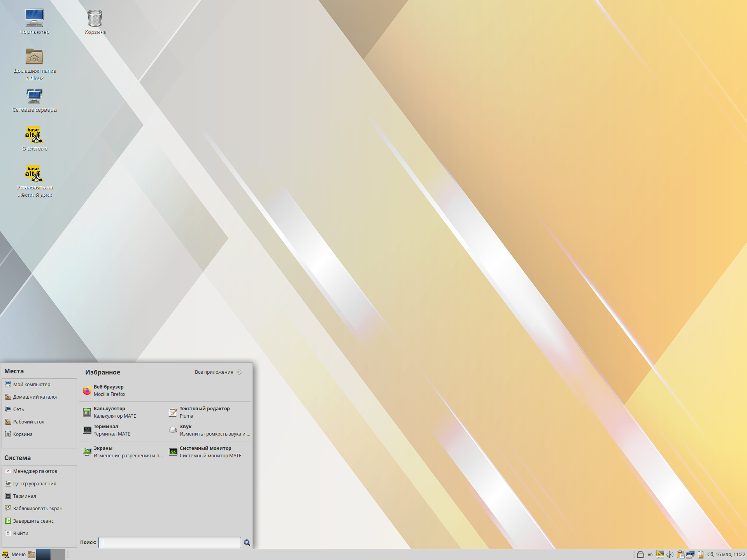Click the search magnifier icon
Screen dimensions: 747x560
point(247,542)
